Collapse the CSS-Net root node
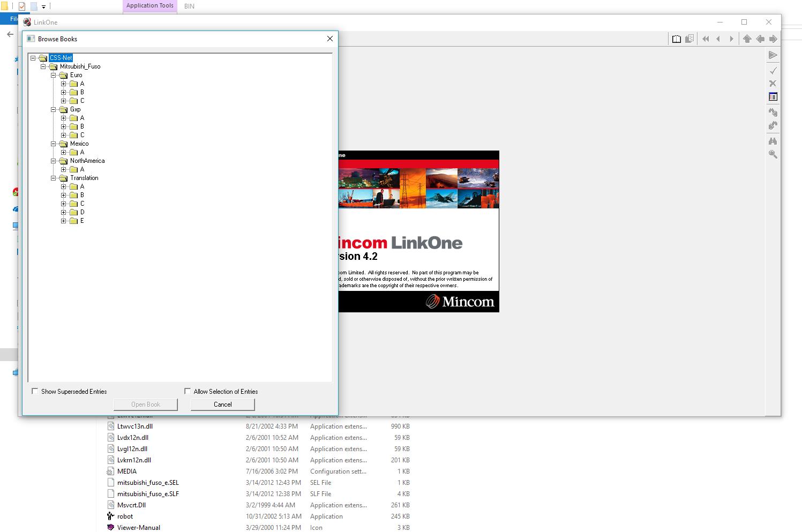 [33, 58]
